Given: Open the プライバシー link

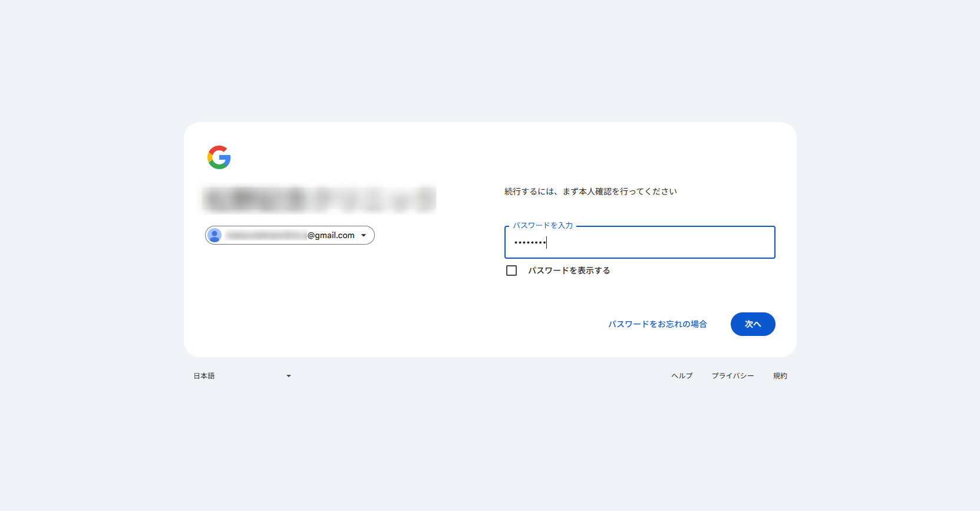Looking at the screenshot, I should (x=733, y=376).
